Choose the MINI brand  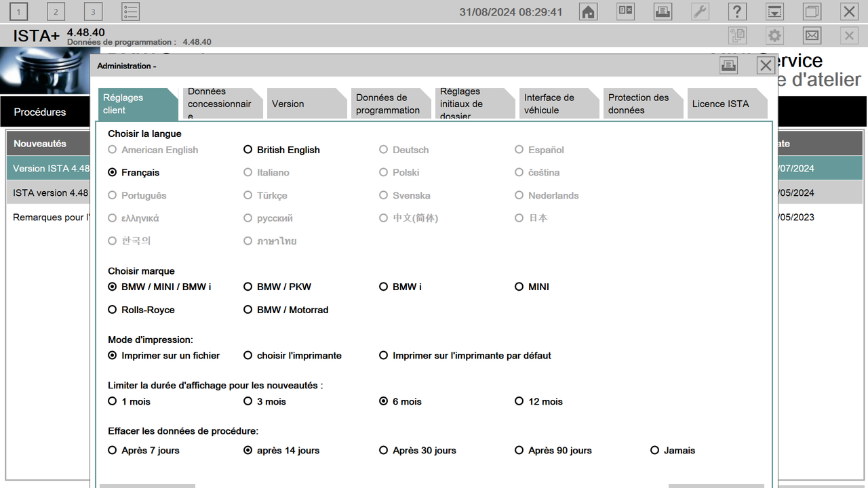pyautogui.click(x=532, y=287)
